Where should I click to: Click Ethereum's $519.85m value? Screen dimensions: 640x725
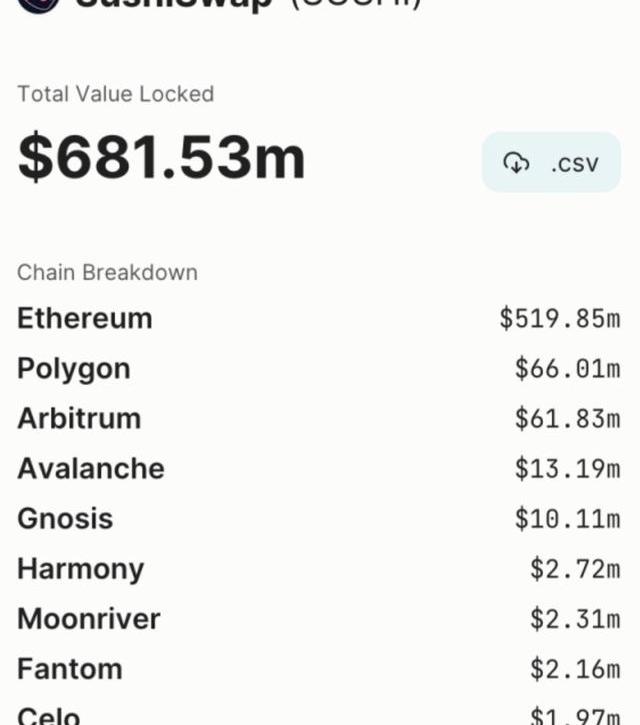point(560,319)
